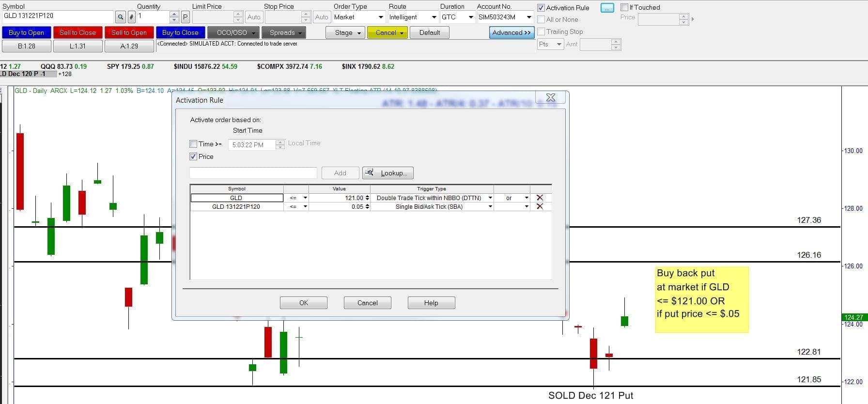Increase the Quantity spinner value
Screen dimensions: 868x404
[x=174, y=14]
